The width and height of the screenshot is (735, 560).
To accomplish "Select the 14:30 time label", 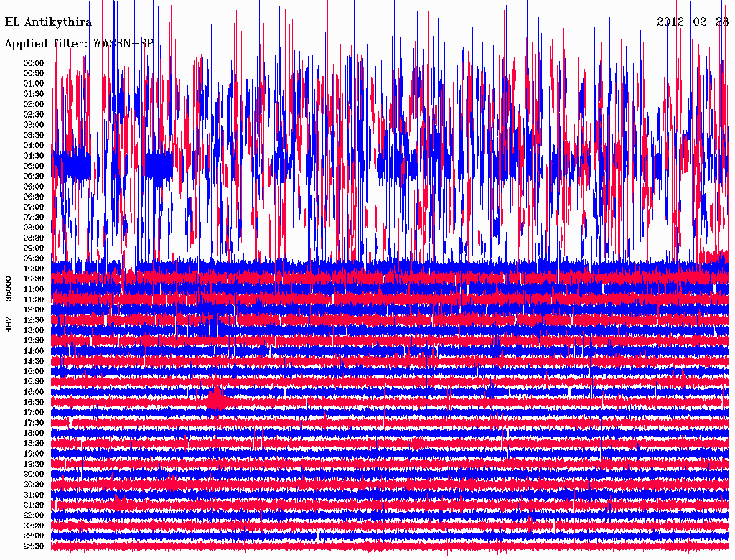I will click(x=34, y=361).
